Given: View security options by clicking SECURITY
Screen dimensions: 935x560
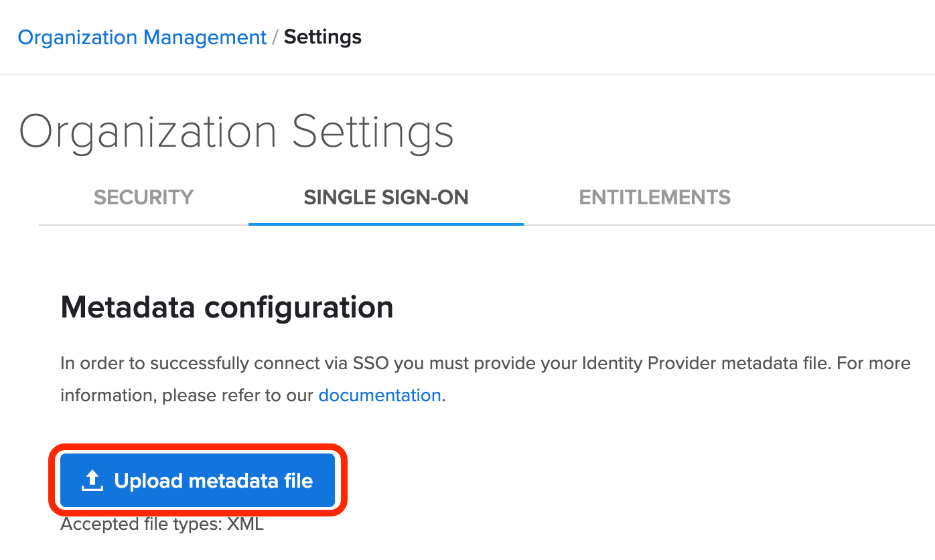Looking at the screenshot, I should click(x=143, y=198).
